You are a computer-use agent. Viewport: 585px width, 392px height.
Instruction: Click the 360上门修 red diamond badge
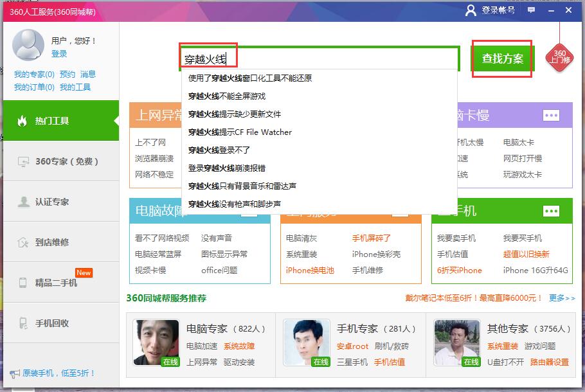(x=559, y=58)
